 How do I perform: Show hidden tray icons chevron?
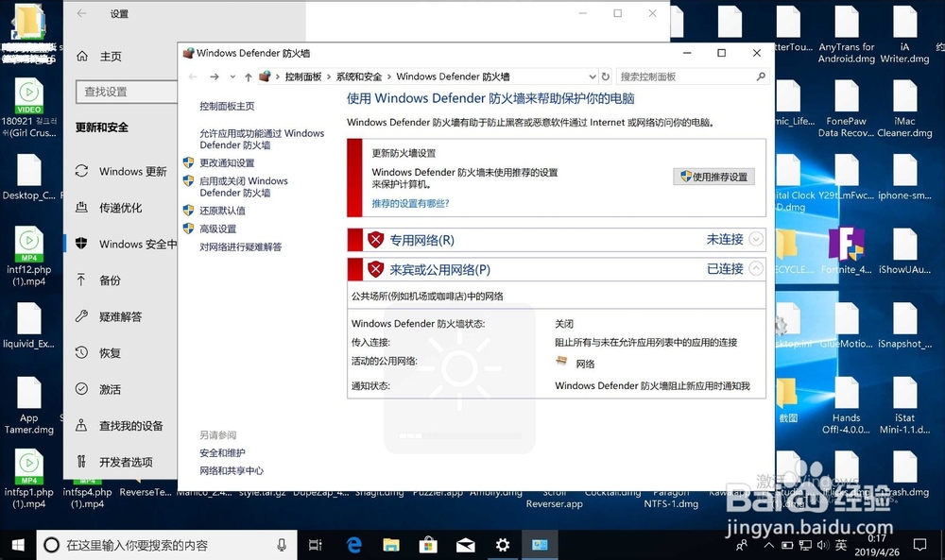769,546
